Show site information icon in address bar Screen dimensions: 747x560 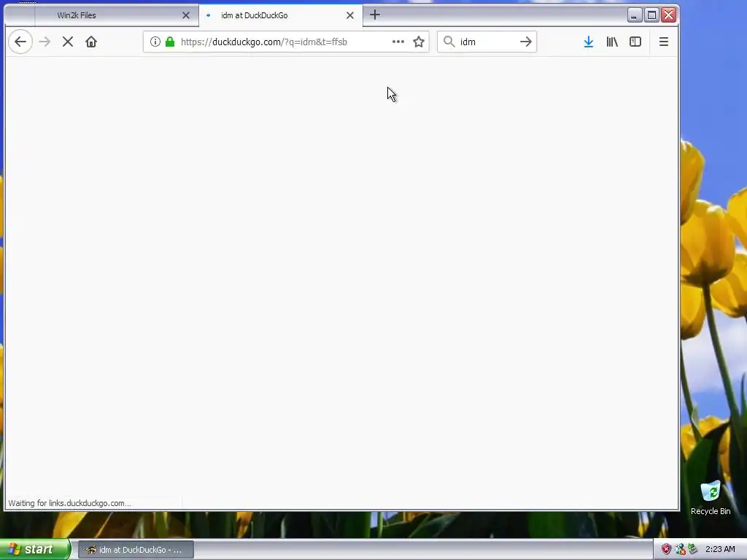pyautogui.click(x=155, y=42)
